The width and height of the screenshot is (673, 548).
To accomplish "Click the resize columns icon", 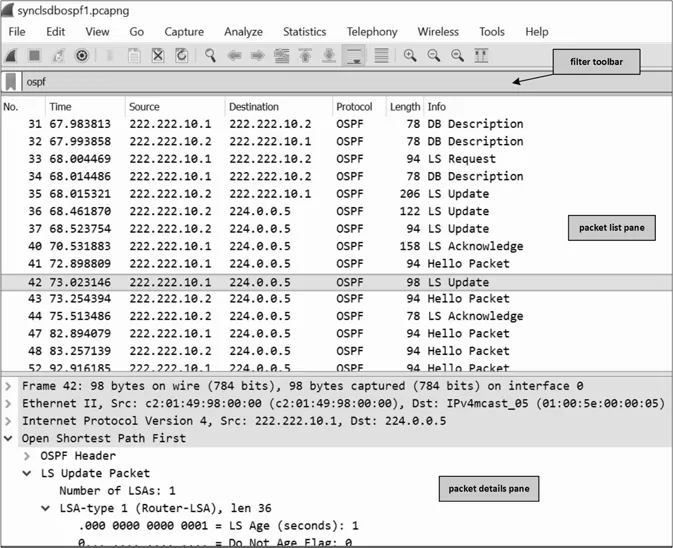I will pos(482,56).
